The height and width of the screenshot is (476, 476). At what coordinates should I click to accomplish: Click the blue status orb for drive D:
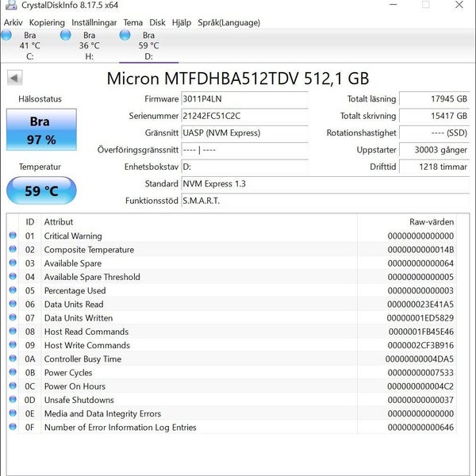[125, 35]
